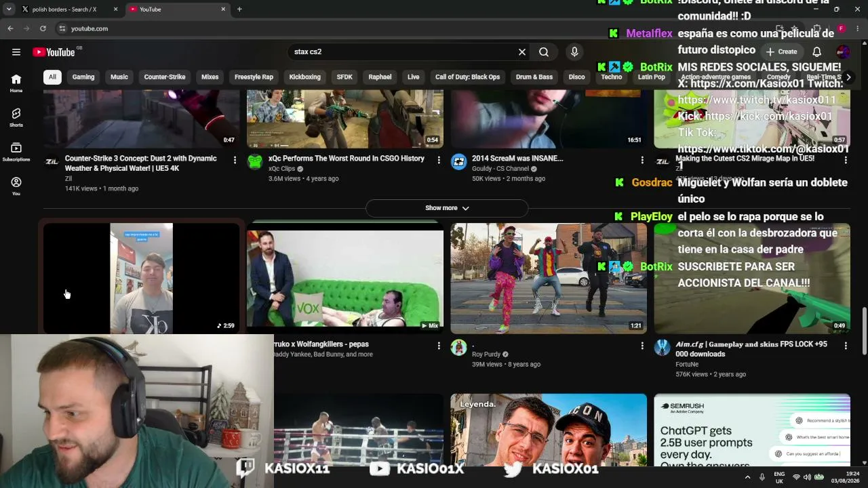Expand results with Show more

[447, 208]
